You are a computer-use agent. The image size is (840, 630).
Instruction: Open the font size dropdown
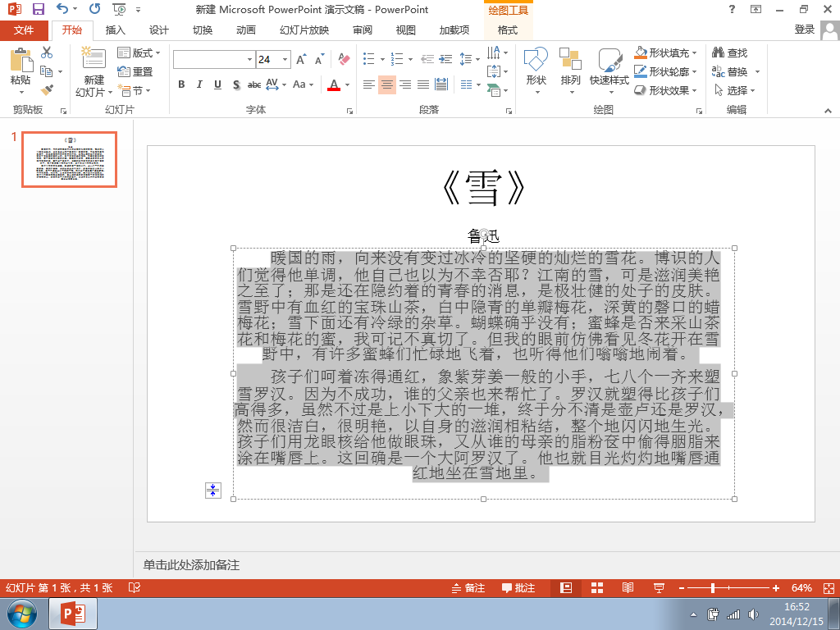pos(285,59)
